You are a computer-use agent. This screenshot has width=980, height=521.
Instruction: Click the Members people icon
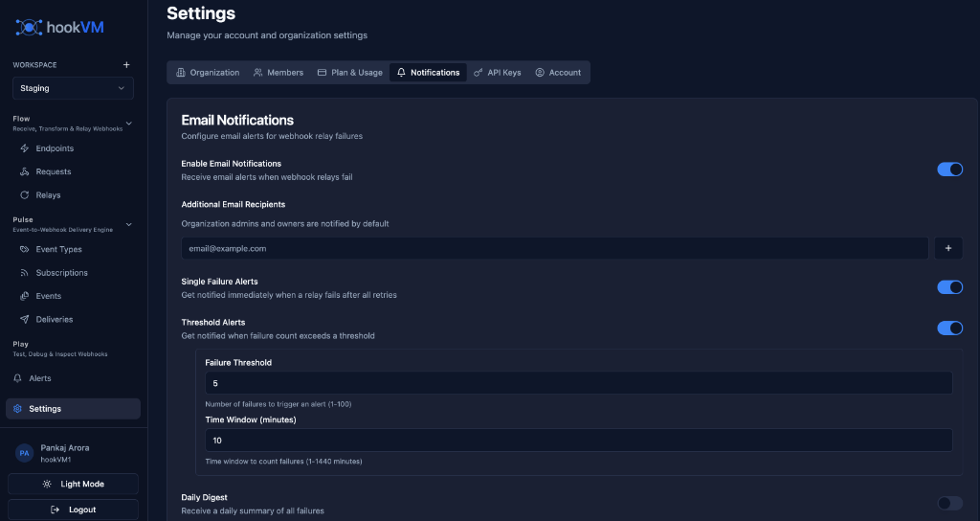pos(257,73)
